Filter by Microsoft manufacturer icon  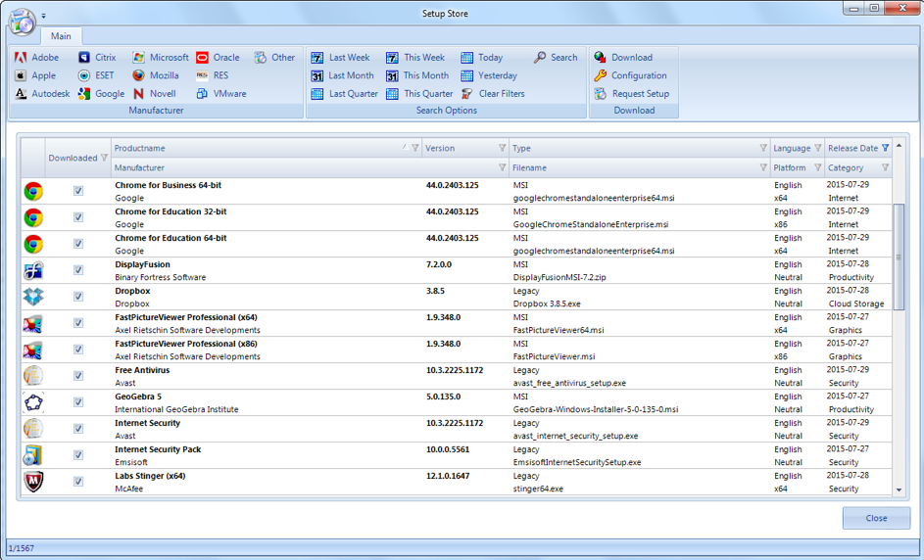click(x=138, y=58)
